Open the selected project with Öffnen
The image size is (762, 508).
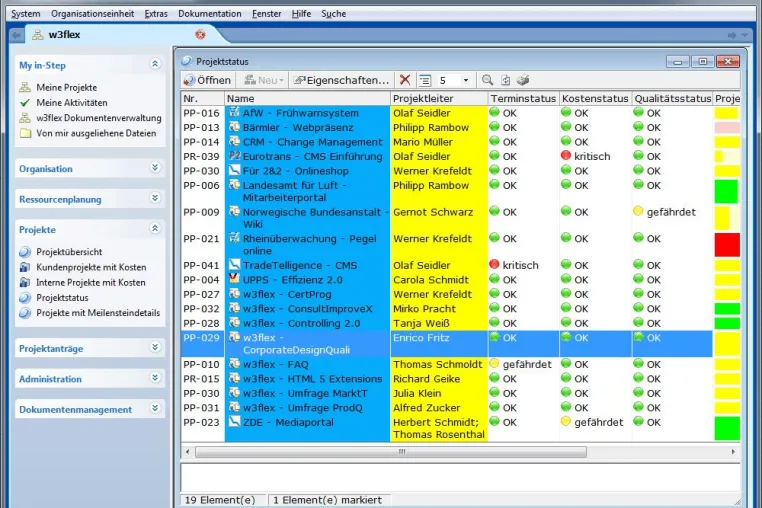pos(208,80)
